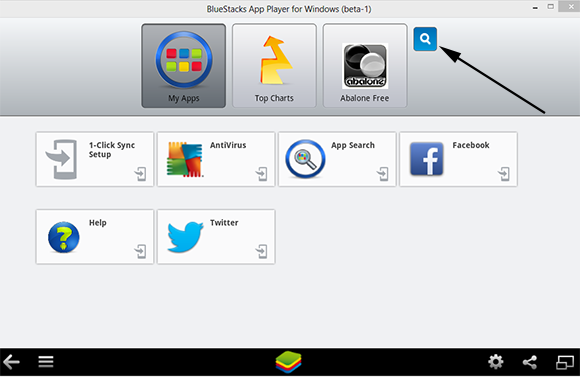Click the Help label text
This screenshot has width=580, height=377.
[98, 223]
